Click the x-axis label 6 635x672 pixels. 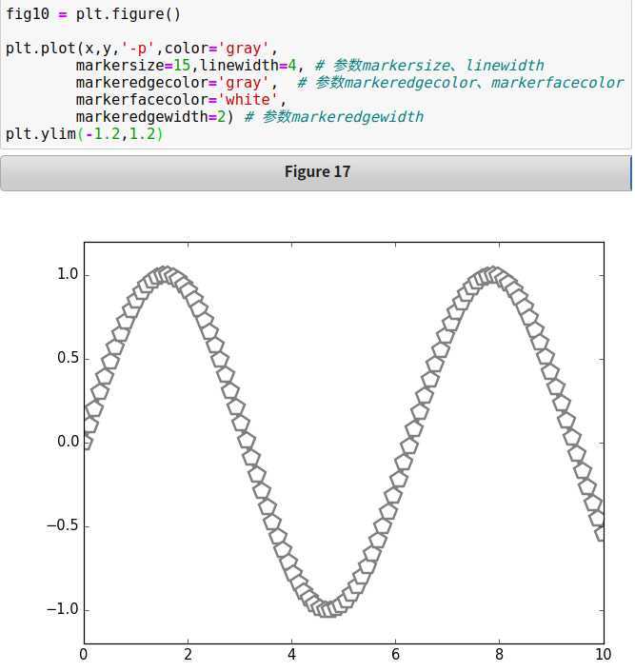(x=395, y=655)
